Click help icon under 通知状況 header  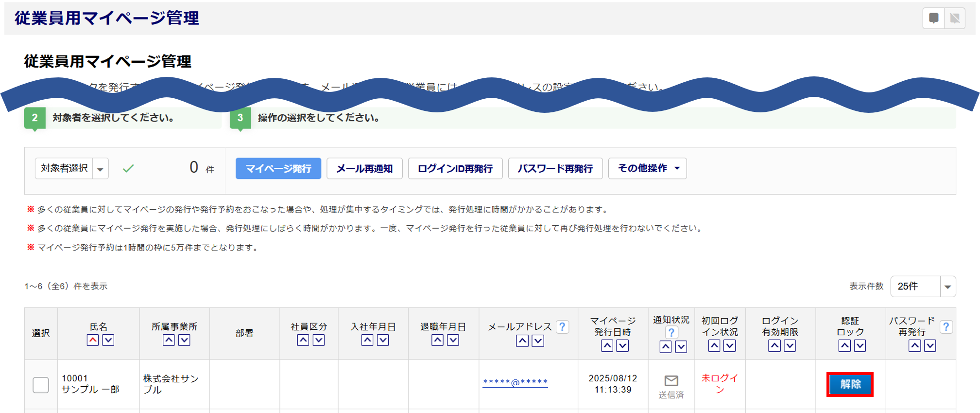click(671, 332)
